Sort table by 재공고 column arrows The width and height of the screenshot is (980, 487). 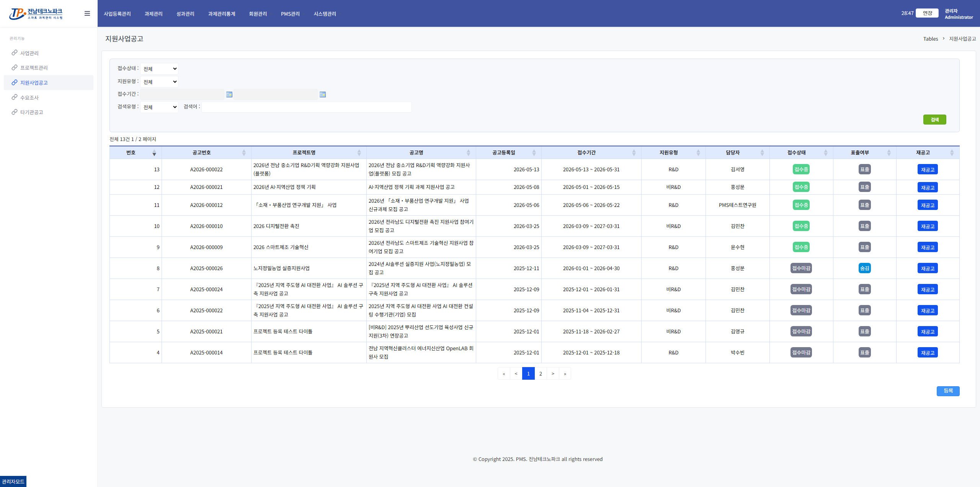pyautogui.click(x=952, y=153)
